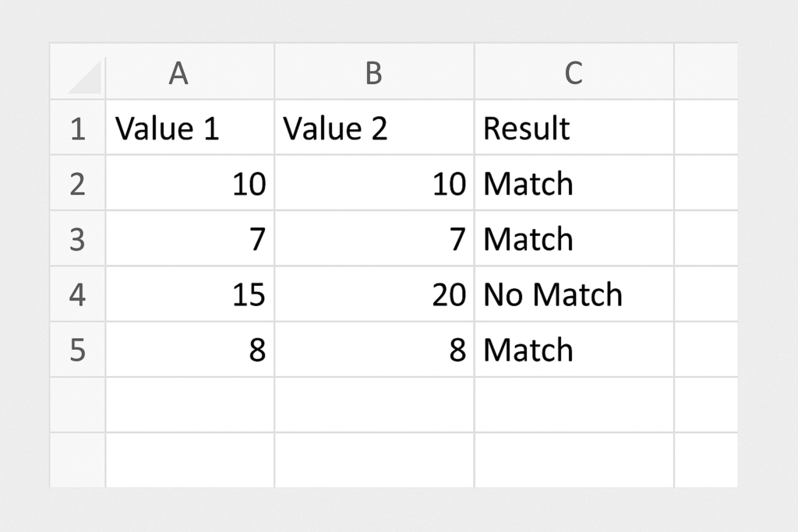Viewport: 798px width, 532px height.
Task: Select cell A2 containing 10
Action: tap(190, 182)
